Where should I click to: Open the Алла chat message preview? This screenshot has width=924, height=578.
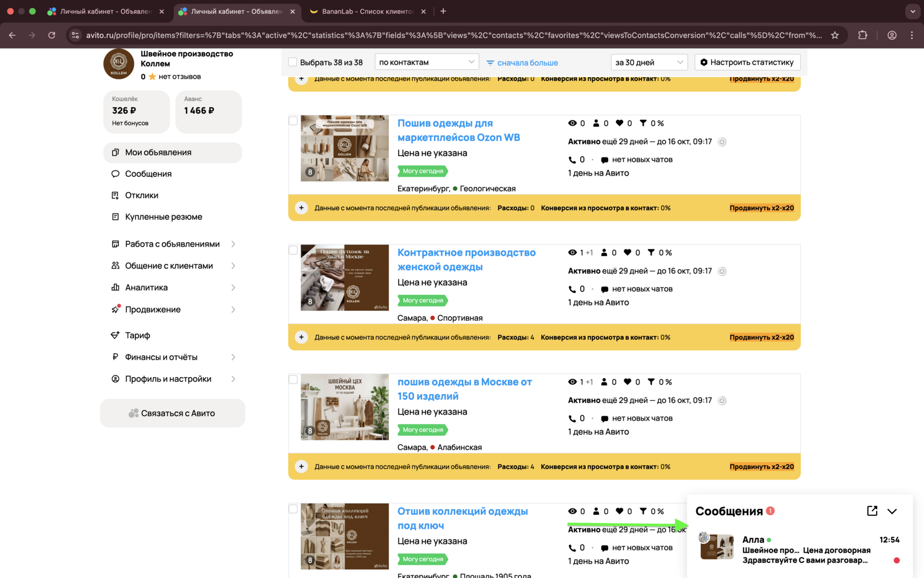(800, 549)
